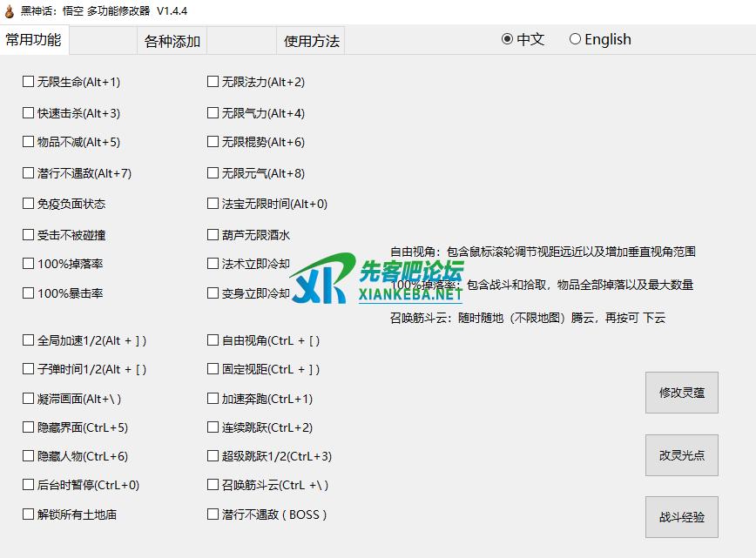Screen dimensions: 756x558
Task: Enable 全局加速1/2 checkbox
Action: pyautogui.click(x=29, y=340)
